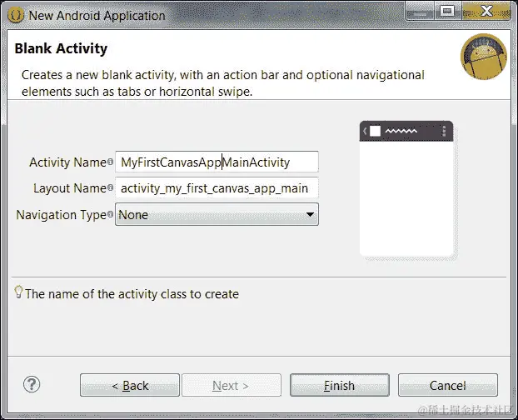Click the lightbulb tip icon
518x420 pixels.
[x=19, y=292]
